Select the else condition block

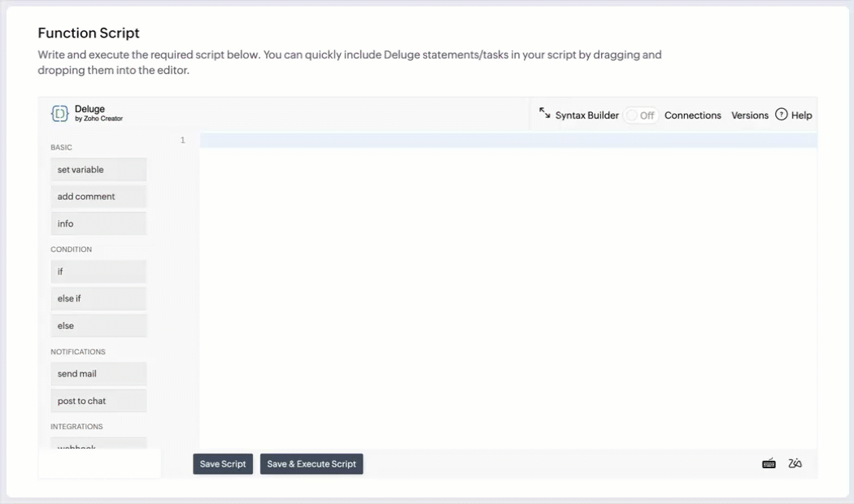[x=98, y=326]
